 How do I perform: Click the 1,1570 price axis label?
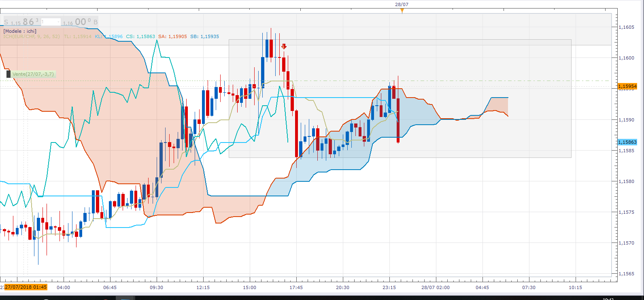626,243
